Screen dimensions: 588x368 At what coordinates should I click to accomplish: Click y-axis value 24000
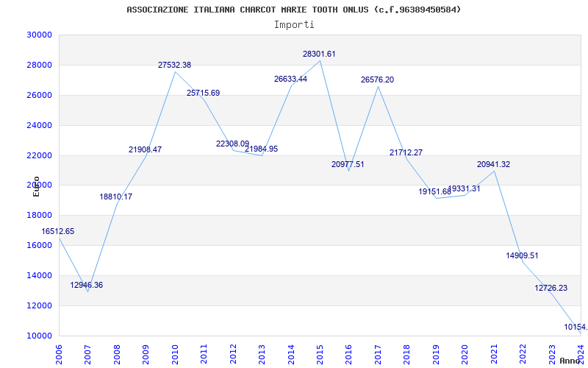click(x=39, y=125)
